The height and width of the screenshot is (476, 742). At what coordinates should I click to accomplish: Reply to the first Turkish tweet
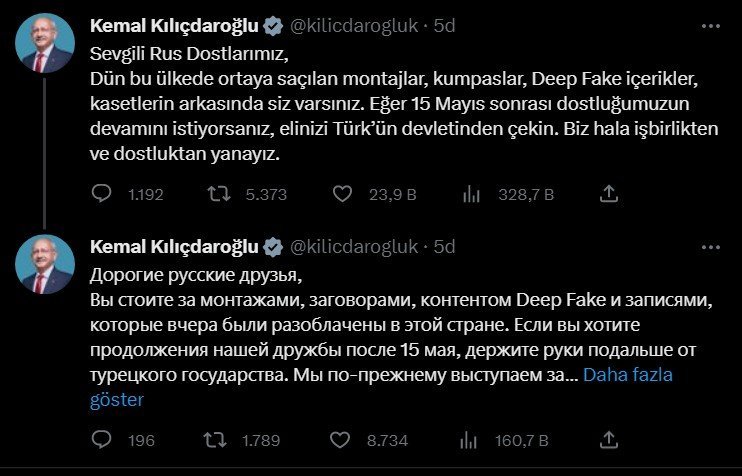[102, 195]
